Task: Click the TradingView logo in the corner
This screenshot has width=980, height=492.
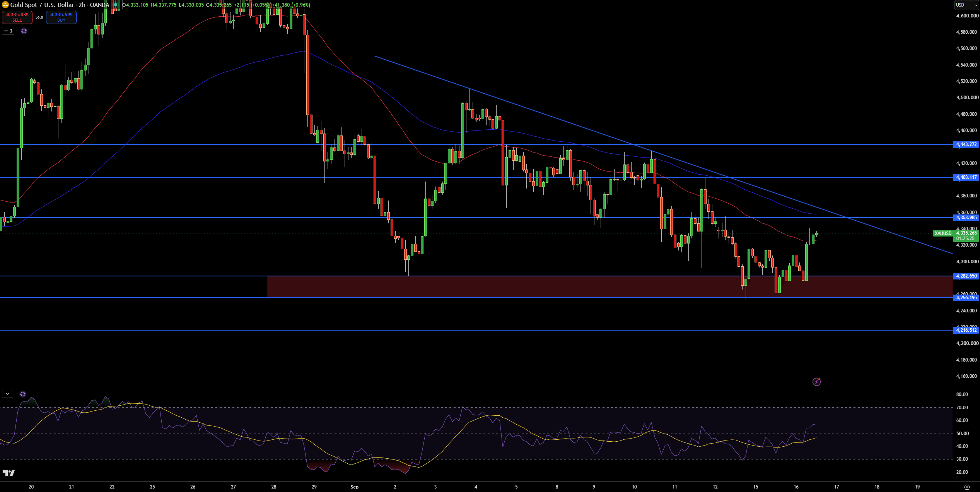Action: point(9,473)
